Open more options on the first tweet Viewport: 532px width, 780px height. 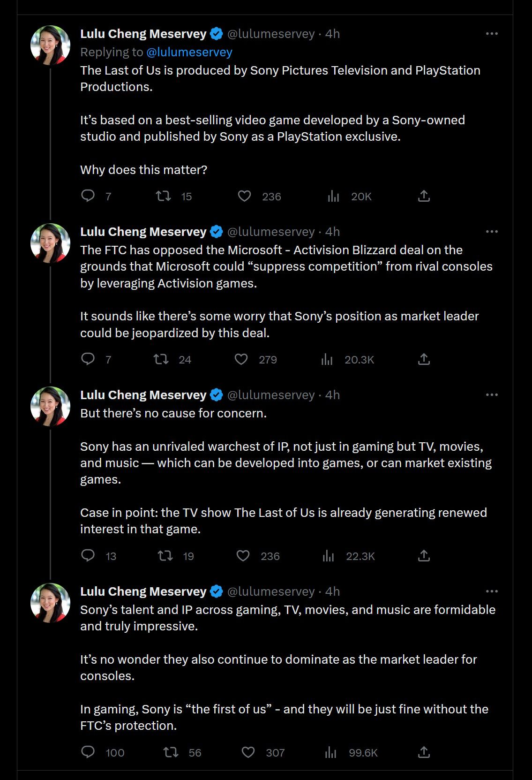tap(492, 34)
